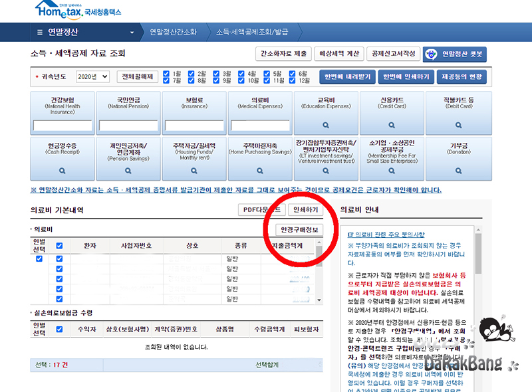Search the 소기업·소상공인 공제부금 magnifier
The image size is (532, 392).
392,171
